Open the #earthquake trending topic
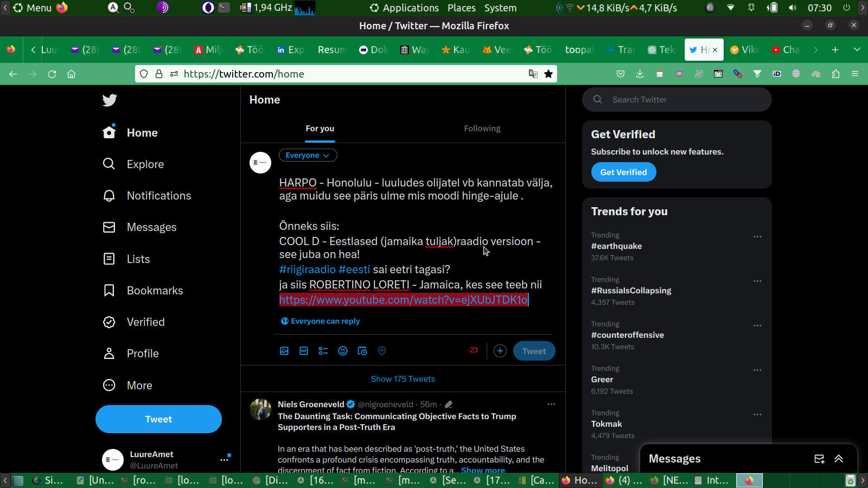868x488 pixels. coord(616,246)
